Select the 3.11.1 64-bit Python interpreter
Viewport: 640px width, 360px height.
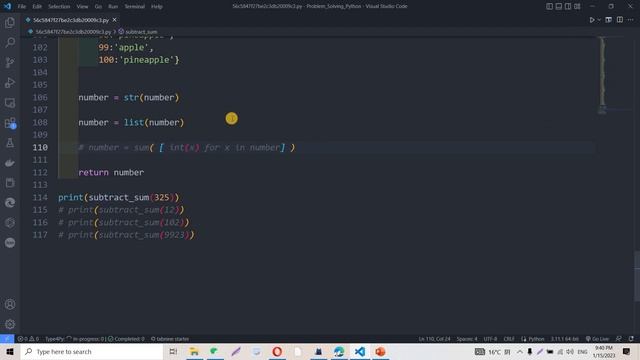coord(564,339)
